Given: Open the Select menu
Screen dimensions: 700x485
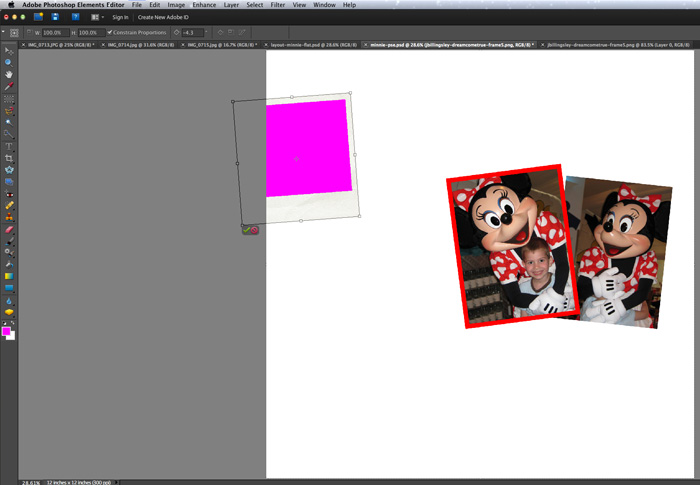Looking at the screenshot, I should tap(254, 4).
